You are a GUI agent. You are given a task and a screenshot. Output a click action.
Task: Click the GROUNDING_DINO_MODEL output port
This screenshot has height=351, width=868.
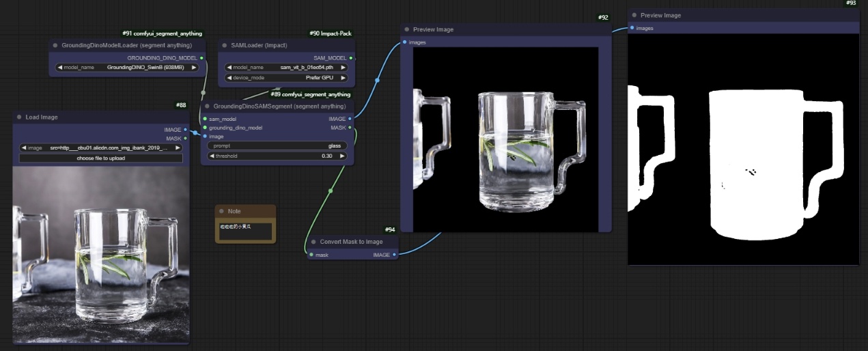coord(201,58)
